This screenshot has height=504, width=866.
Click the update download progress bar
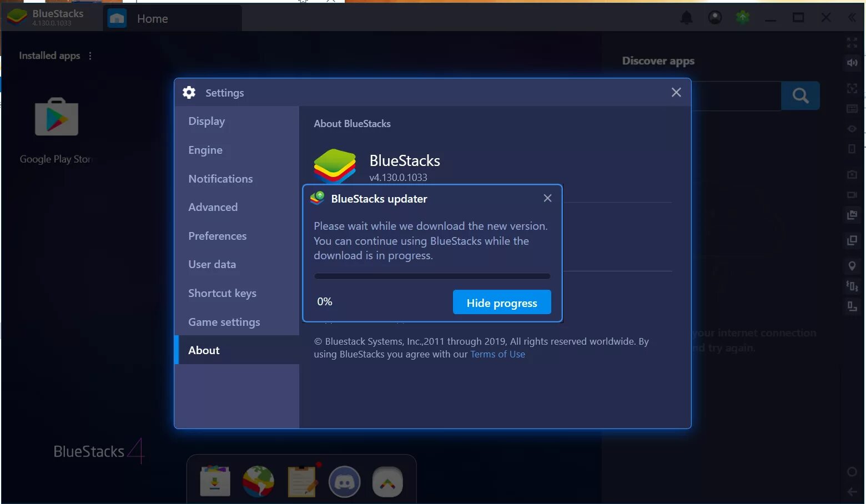(x=432, y=276)
